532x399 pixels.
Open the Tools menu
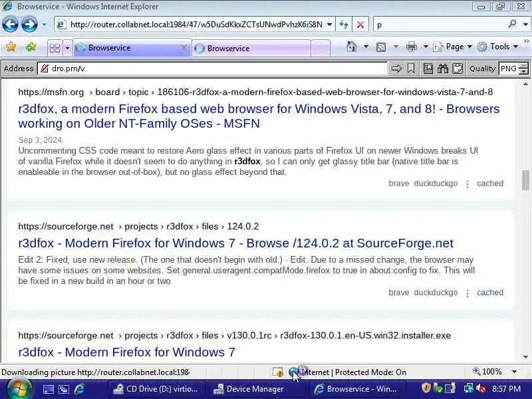(x=497, y=47)
